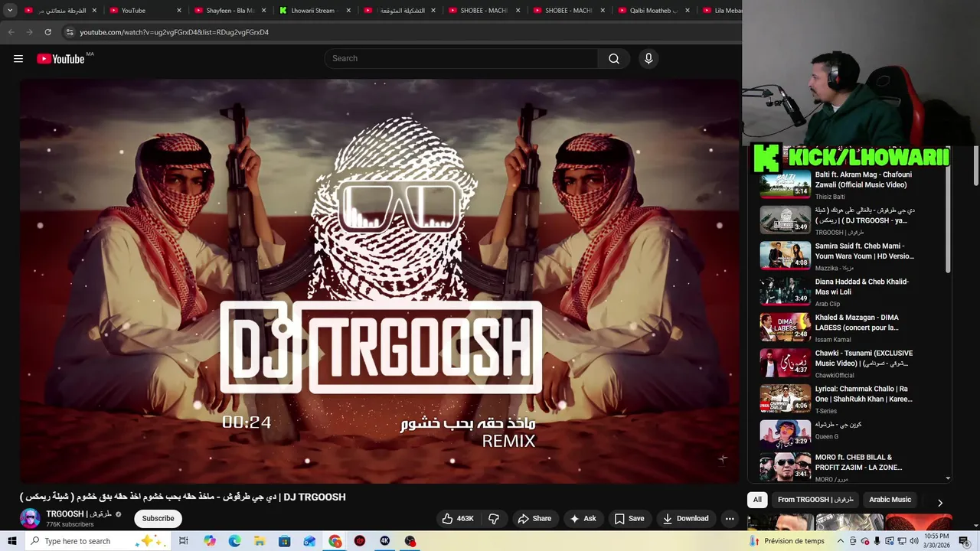Screen dimensions: 980x551
Task: Click Windows taskbar search box
Action: click(99, 541)
